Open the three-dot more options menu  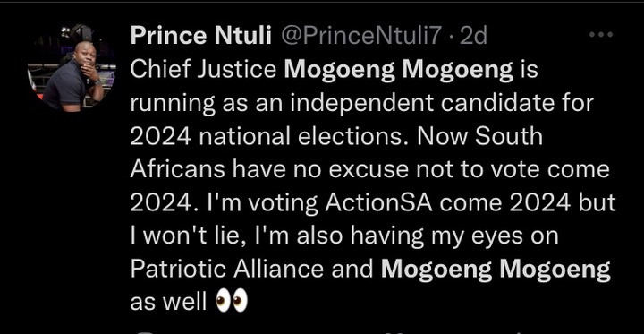tap(601, 36)
